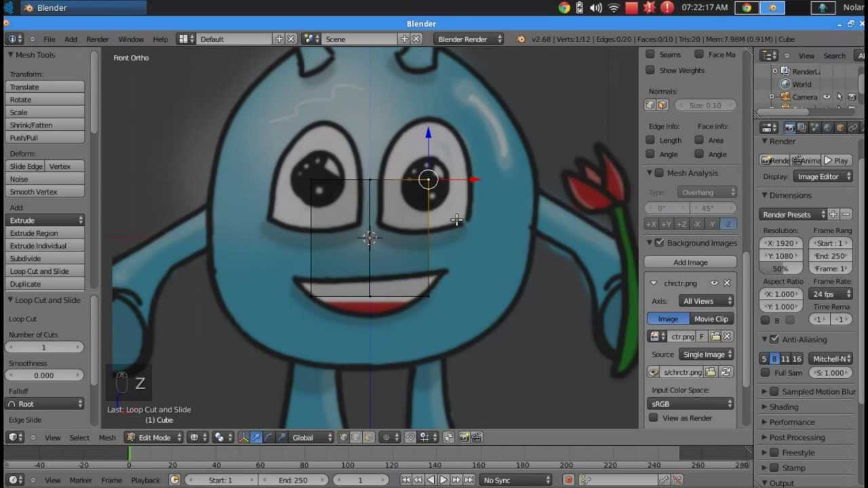868x488 pixels.
Task: Open the Extrude dropdown in Mesh Tools
Action: point(45,220)
